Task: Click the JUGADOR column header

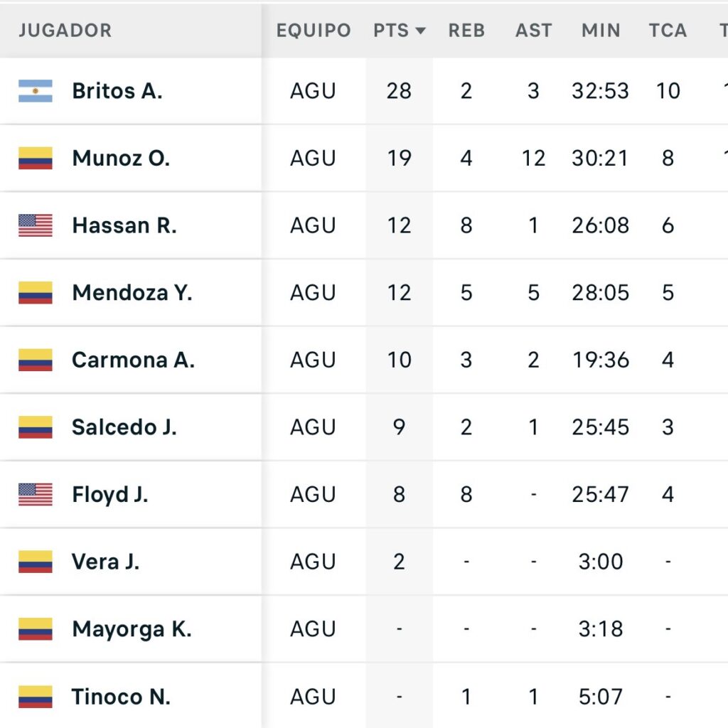Action: [65, 31]
